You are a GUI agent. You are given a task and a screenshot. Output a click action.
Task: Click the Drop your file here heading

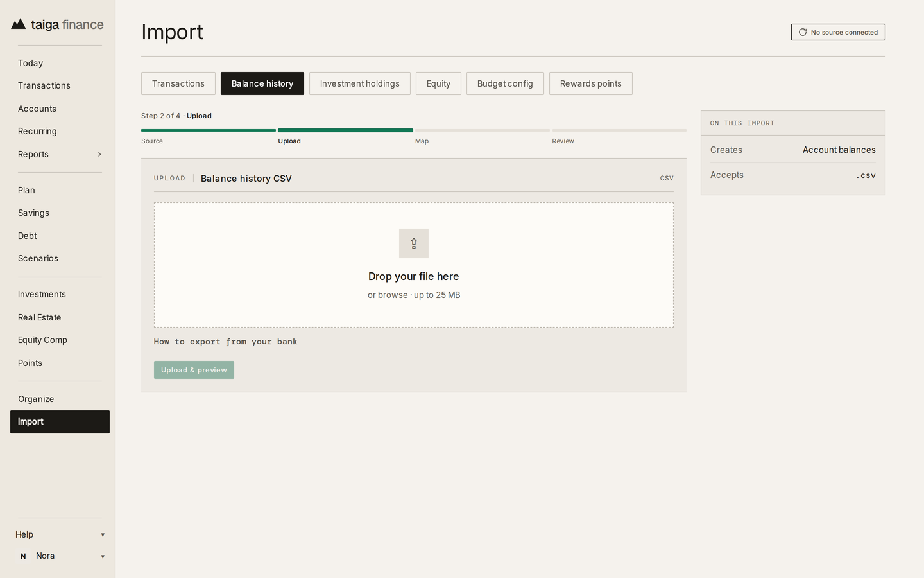point(414,276)
